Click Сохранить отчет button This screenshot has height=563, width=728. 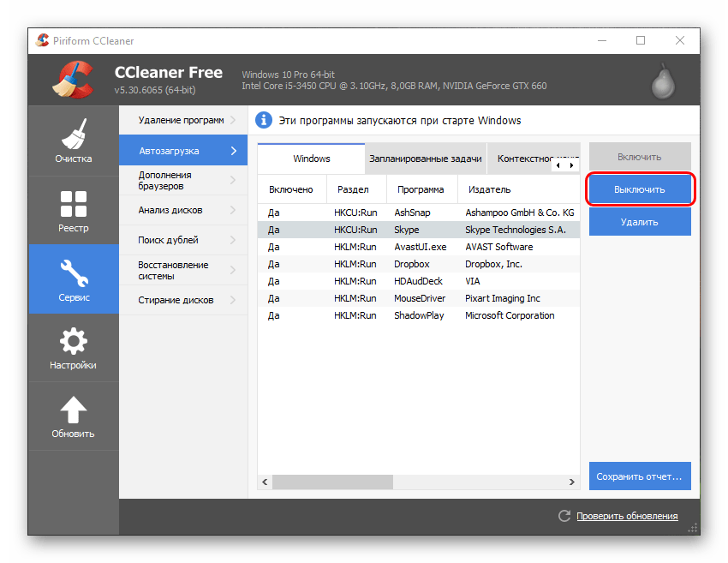(640, 476)
